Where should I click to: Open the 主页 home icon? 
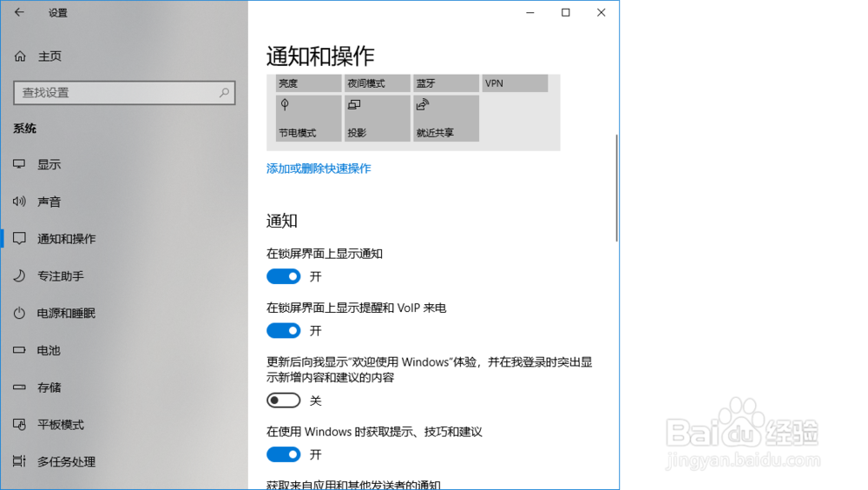pos(20,56)
